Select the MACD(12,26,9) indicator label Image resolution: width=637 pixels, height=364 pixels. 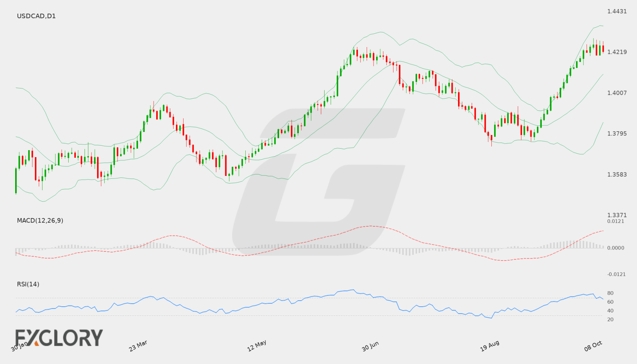pyautogui.click(x=40, y=220)
